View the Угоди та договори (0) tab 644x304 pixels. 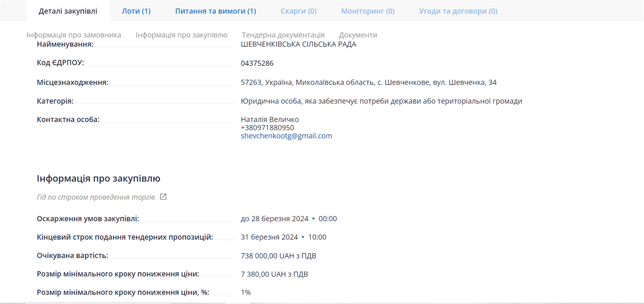tap(458, 11)
